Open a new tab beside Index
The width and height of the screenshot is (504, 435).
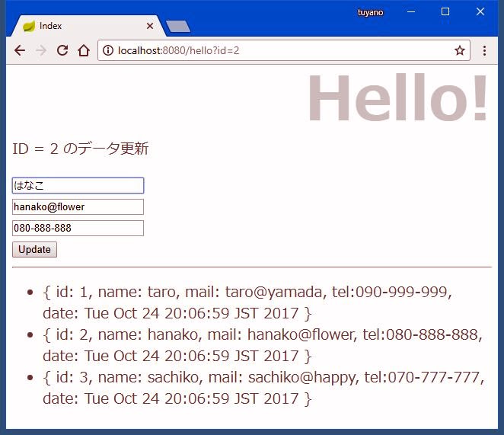click(177, 27)
